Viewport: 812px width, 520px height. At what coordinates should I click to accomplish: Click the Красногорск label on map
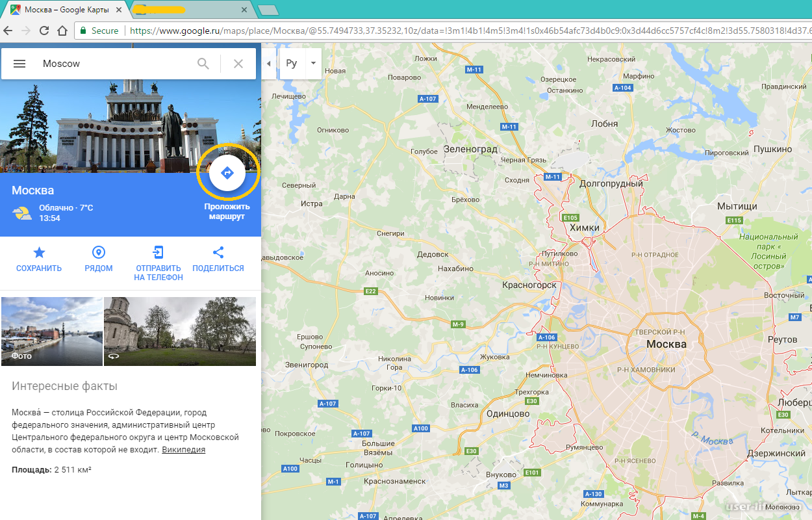(x=529, y=285)
